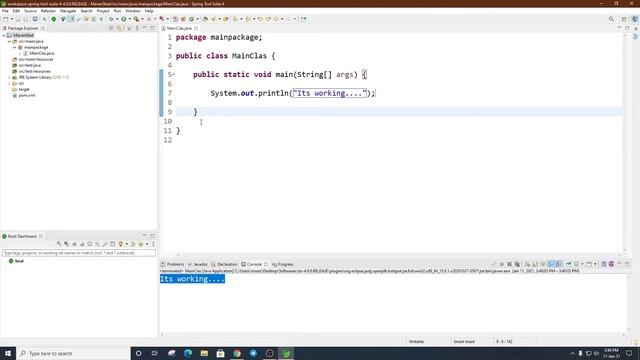Viewport: 640px width, 360px height.
Task: Open the Navigate menu
Action: (x=68, y=11)
